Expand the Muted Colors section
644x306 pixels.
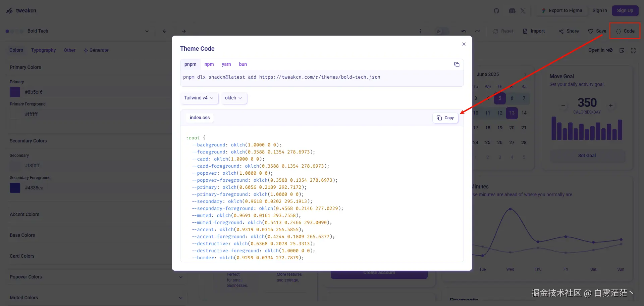tap(96, 298)
